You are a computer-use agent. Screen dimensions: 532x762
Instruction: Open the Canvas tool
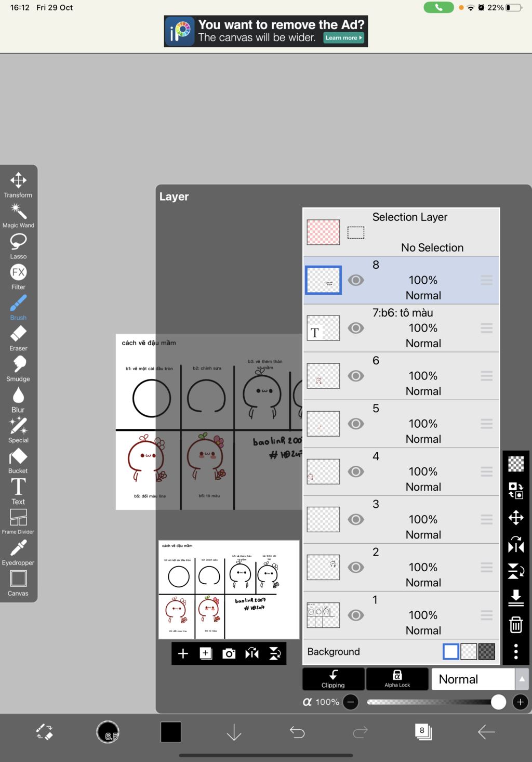click(18, 583)
